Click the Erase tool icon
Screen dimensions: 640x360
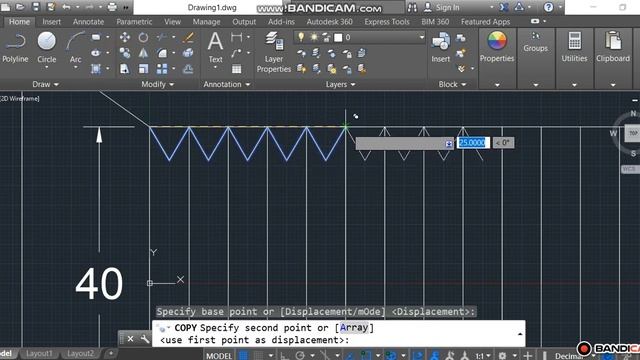pos(188,38)
